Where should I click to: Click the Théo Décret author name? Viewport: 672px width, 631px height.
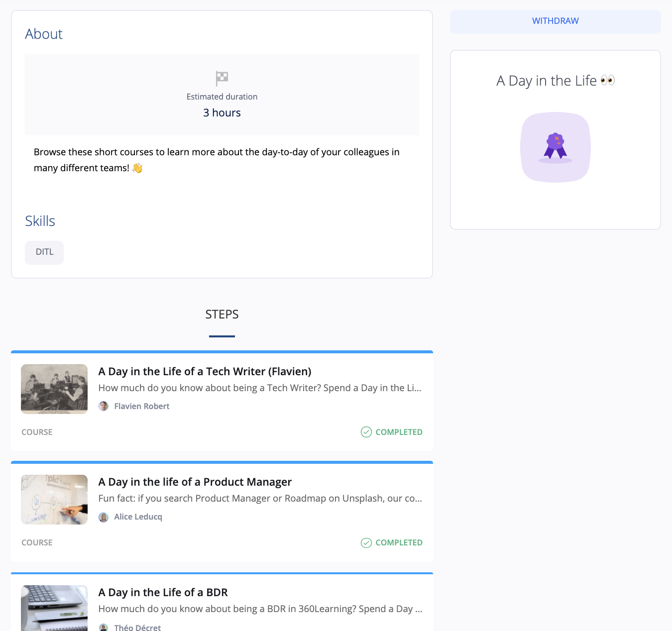(137, 628)
